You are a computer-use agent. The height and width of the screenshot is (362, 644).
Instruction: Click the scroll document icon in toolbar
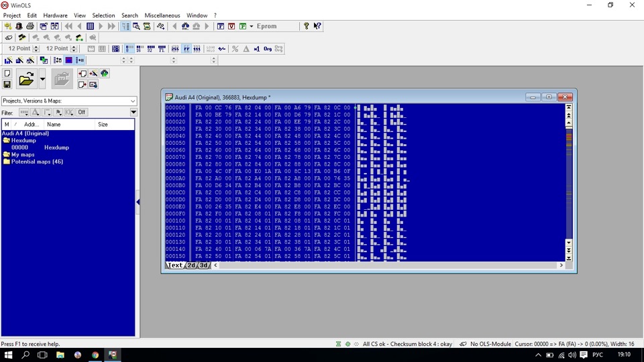coord(147,26)
